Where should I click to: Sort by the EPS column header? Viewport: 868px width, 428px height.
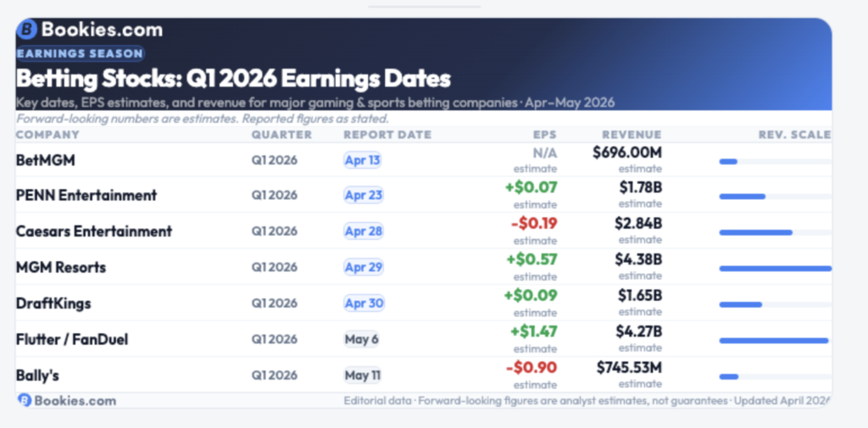544,135
